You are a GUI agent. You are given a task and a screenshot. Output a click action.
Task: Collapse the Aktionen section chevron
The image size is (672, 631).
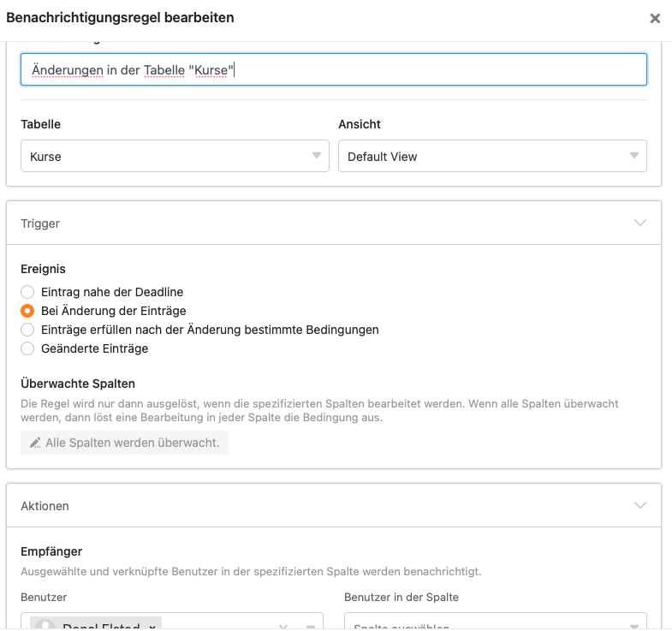[639, 506]
